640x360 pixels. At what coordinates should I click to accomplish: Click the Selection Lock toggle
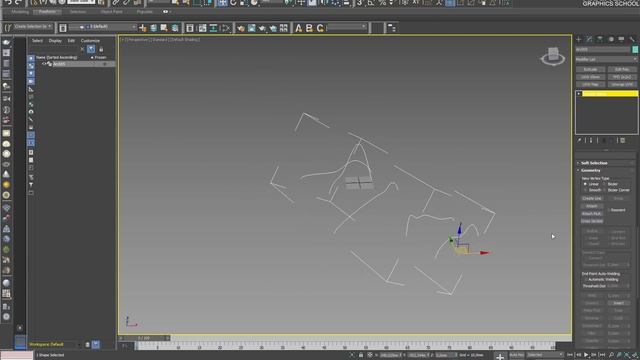(361, 355)
